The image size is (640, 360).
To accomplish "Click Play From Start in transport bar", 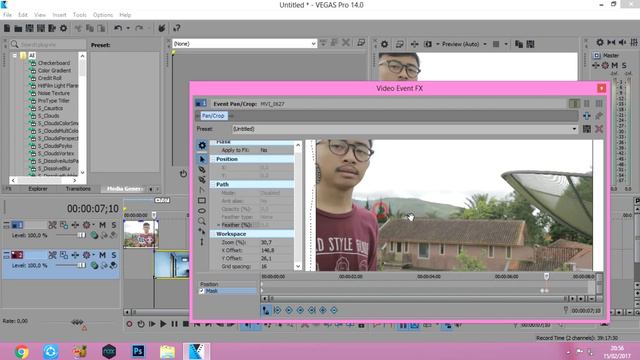I will [x=152, y=324].
